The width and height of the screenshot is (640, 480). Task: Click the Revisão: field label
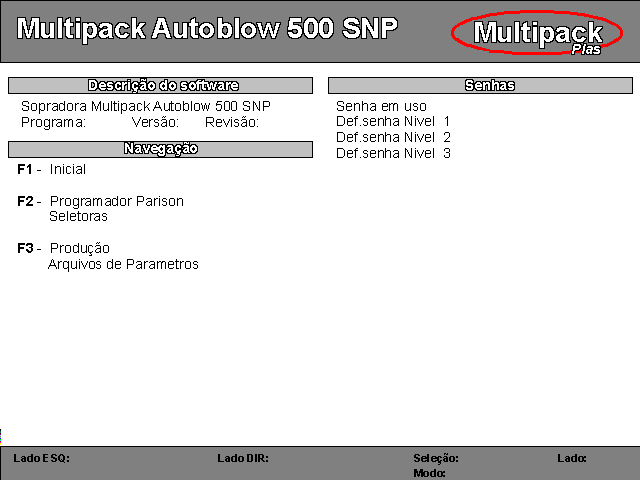[x=232, y=122]
